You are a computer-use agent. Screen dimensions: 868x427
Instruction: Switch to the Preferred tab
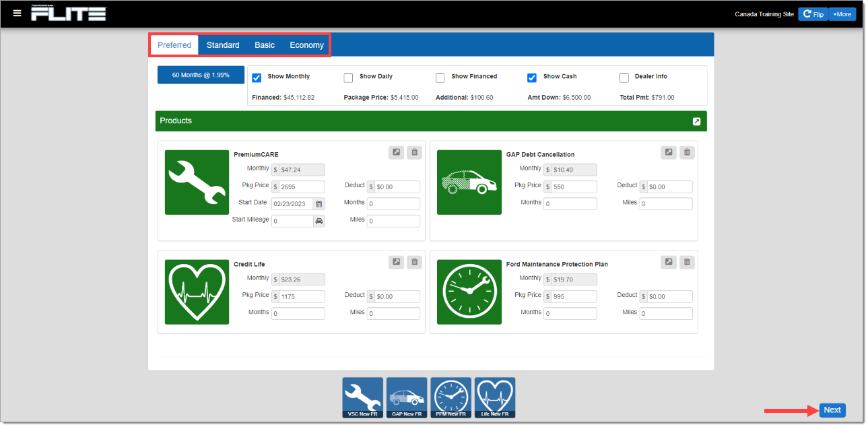pyautogui.click(x=174, y=45)
